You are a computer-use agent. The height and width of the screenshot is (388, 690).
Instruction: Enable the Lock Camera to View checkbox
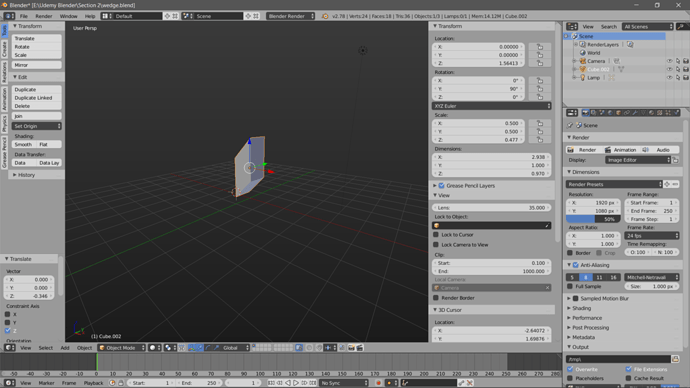[436, 245]
